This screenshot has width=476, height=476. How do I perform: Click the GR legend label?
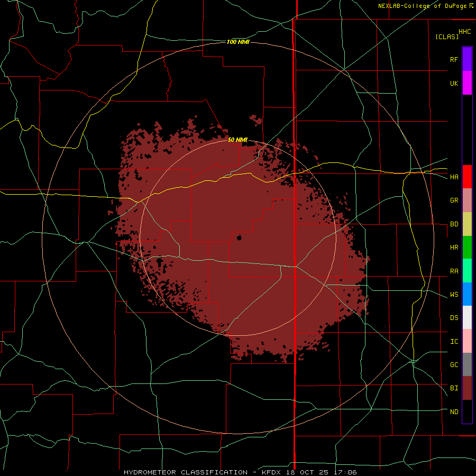(x=454, y=200)
